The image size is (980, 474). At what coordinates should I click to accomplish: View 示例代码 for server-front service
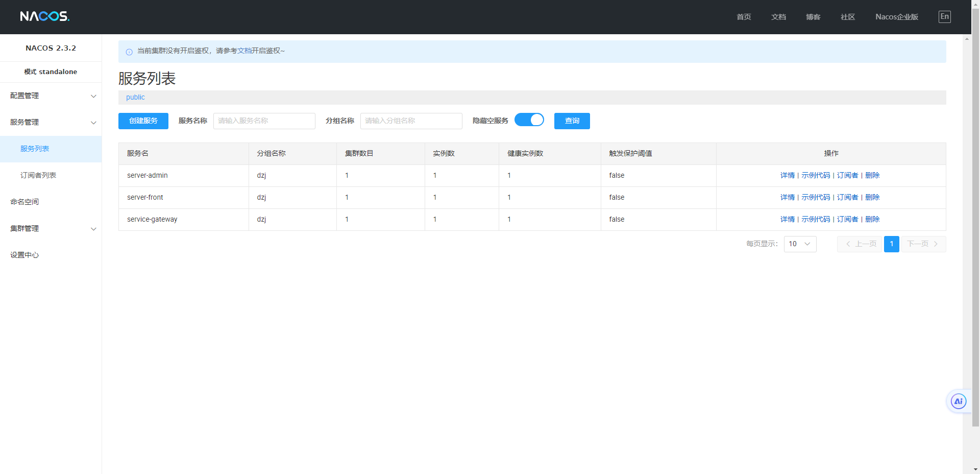[x=815, y=197]
